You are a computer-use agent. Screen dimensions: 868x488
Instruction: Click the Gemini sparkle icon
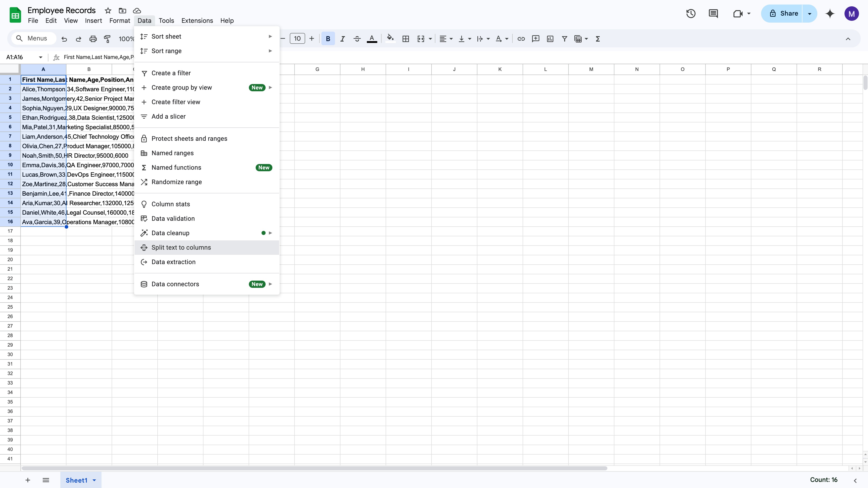pyautogui.click(x=830, y=14)
